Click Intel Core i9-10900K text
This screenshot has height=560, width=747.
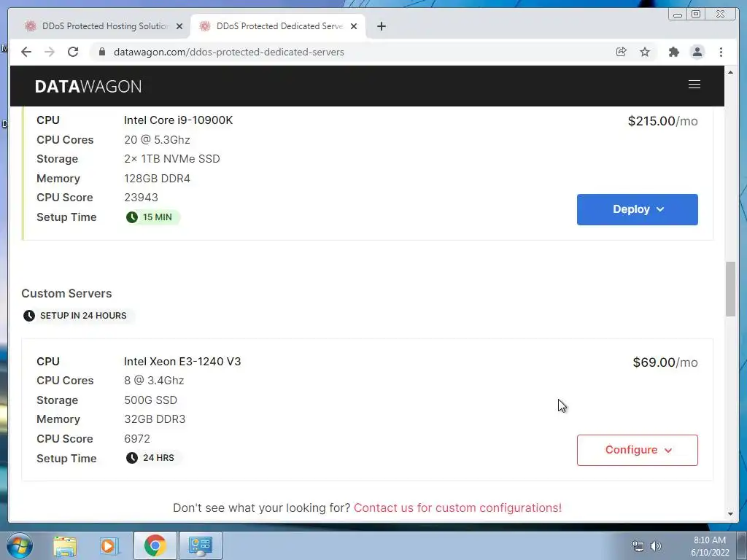(178, 120)
